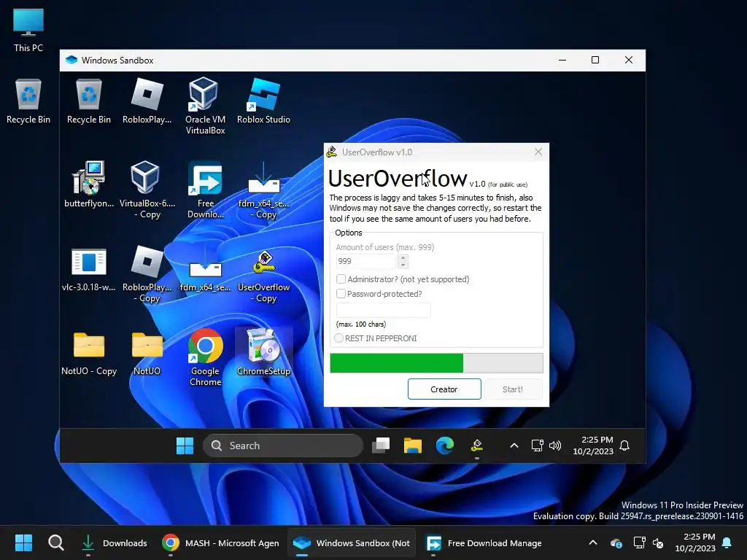Select the butterflyon... installer icon
The height and width of the screenshot is (560, 747).
pos(88,184)
